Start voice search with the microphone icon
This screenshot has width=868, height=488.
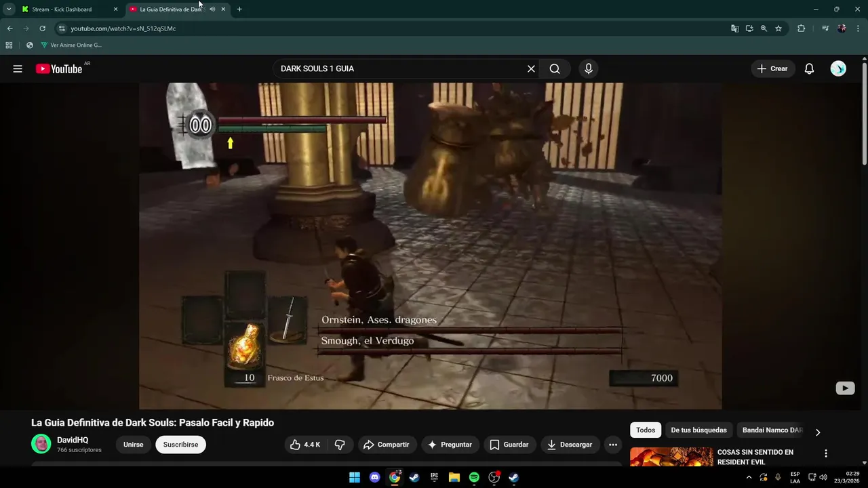(x=589, y=68)
